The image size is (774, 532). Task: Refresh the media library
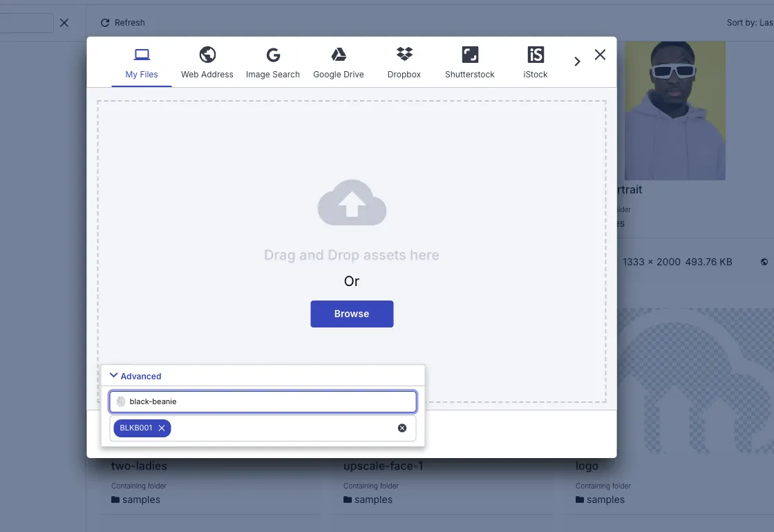click(x=123, y=23)
